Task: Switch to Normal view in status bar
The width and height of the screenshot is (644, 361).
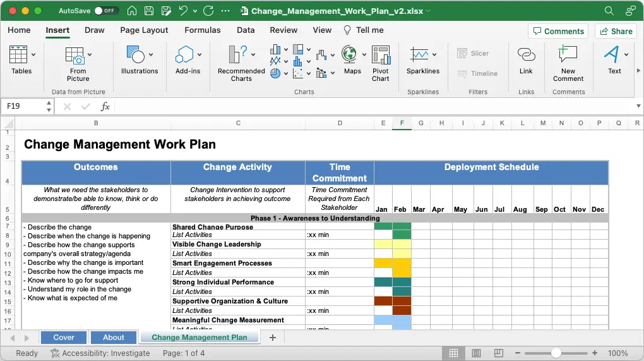Action: tap(453, 353)
